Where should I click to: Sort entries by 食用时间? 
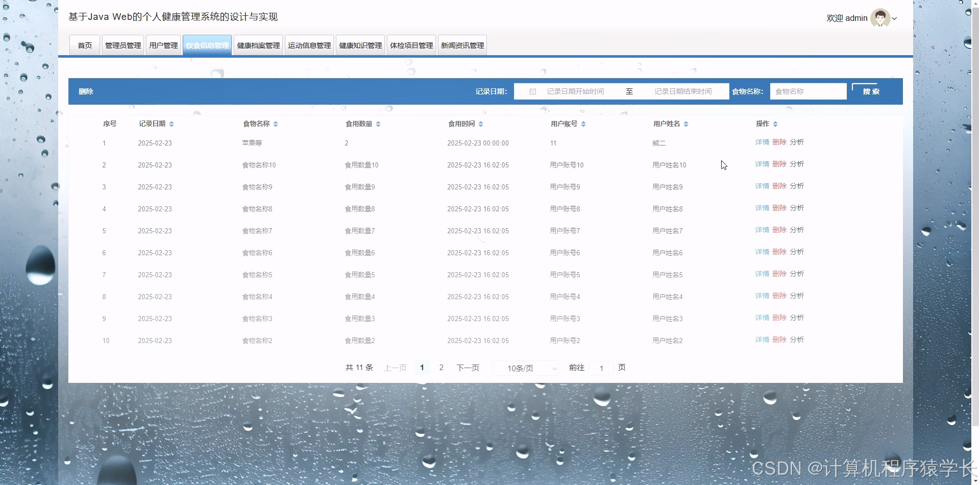coord(480,124)
